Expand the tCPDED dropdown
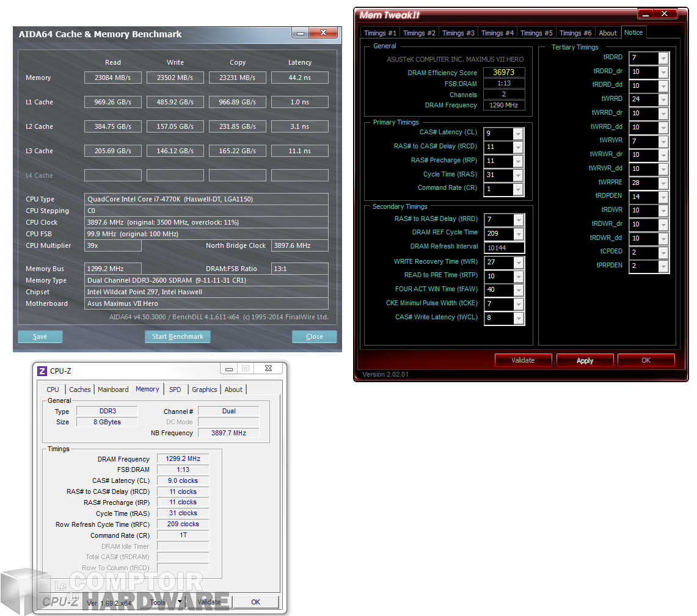This screenshot has height=616, width=697. pos(663,252)
